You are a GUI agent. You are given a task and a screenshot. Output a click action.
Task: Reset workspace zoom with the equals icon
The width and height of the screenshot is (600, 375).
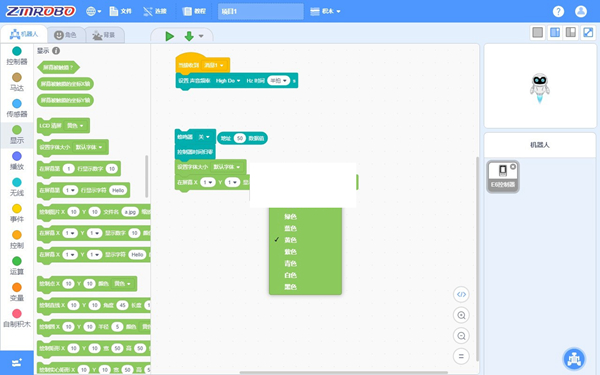(461, 356)
